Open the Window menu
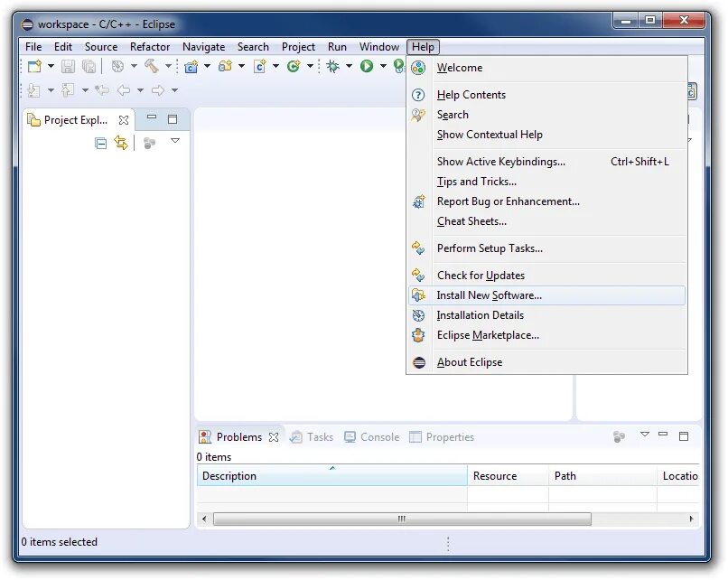 tap(378, 47)
